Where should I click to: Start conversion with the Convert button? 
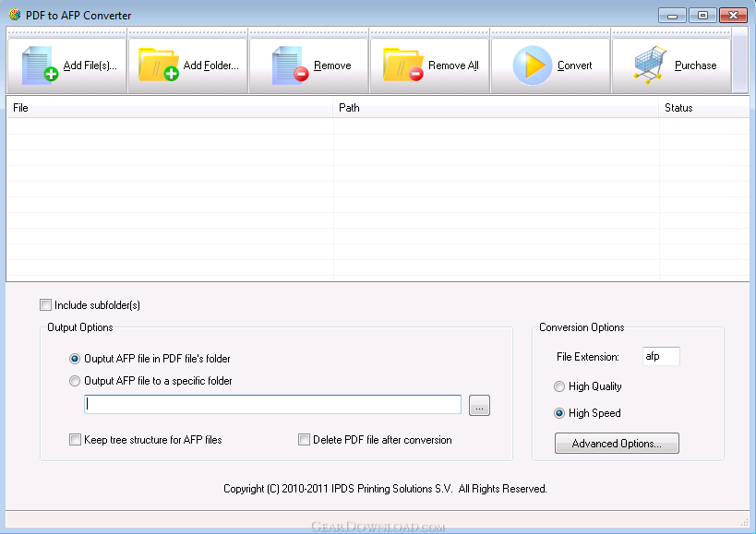pyautogui.click(x=550, y=65)
